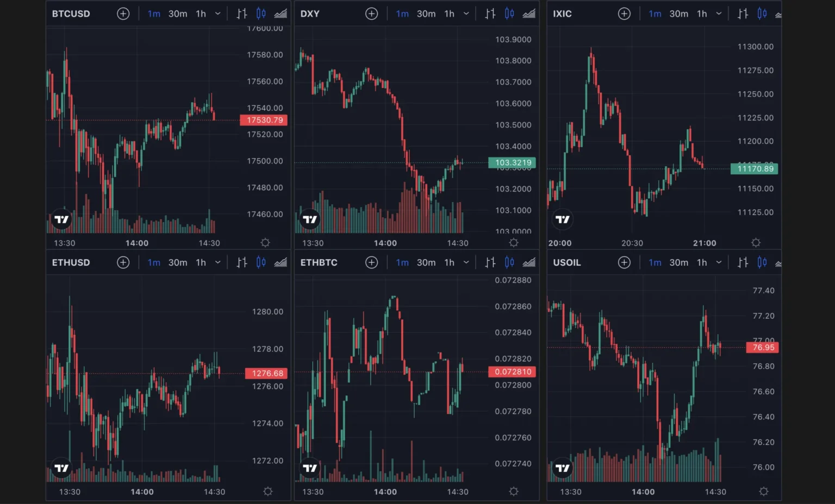Click the TradingView logo on IXIC chart

pos(562,219)
